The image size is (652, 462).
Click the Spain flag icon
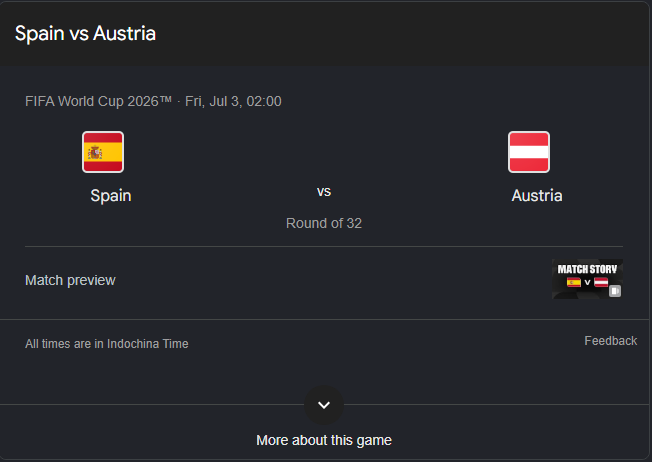[103, 152]
